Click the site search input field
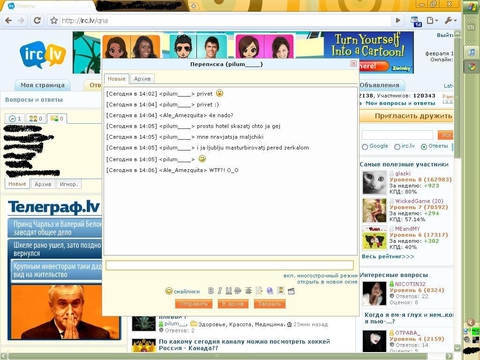 coord(397,135)
